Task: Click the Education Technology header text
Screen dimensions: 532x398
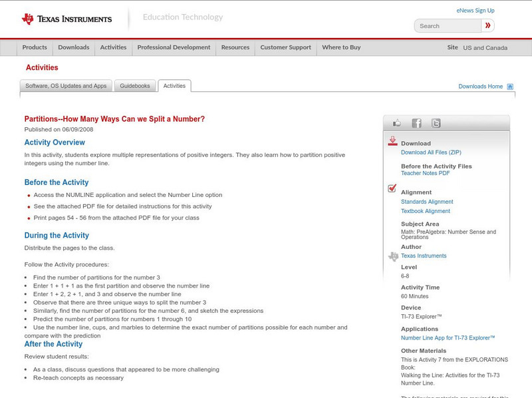Action: pyautogui.click(x=183, y=17)
